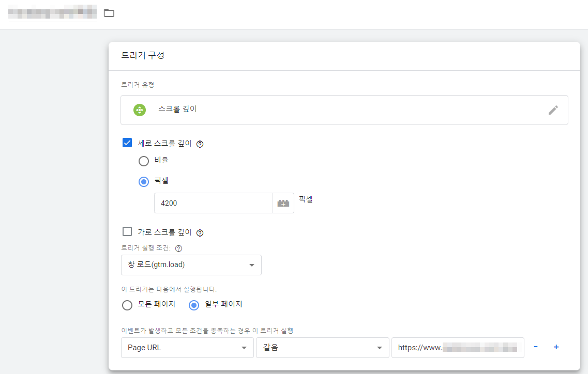Enable the 가로 스크롤 깊이 checkbox
Viewport: 588px width, 374px height.
pyautogui.click(x=127, y=231)
